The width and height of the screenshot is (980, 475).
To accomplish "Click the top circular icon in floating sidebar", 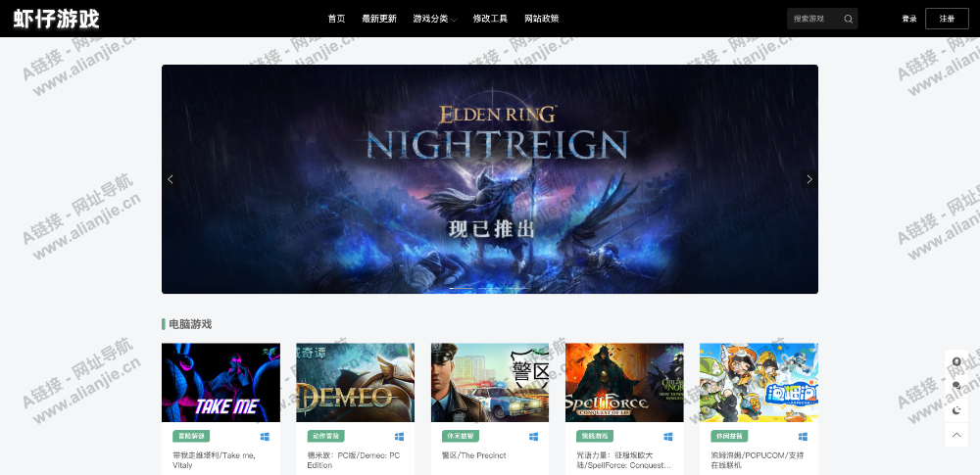I will click(x=956, y=361).
